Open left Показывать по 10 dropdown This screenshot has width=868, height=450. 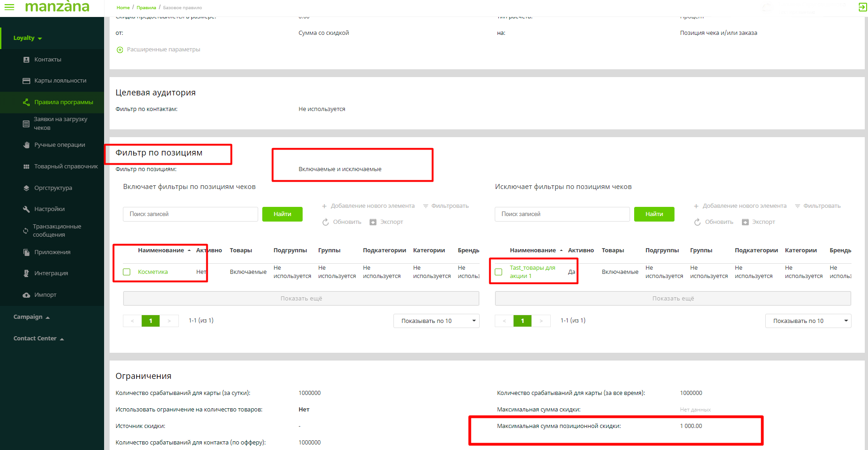(x=436, y=321)
